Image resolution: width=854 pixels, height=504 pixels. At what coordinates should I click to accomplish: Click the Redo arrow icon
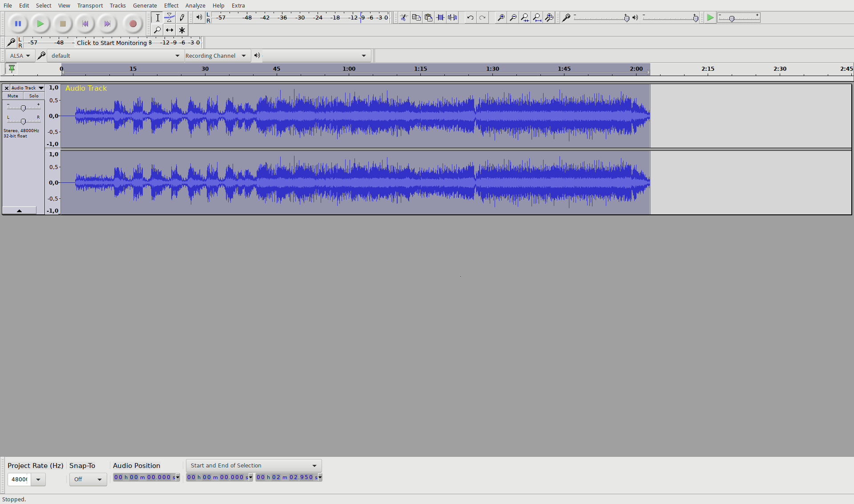click(482, 17)
